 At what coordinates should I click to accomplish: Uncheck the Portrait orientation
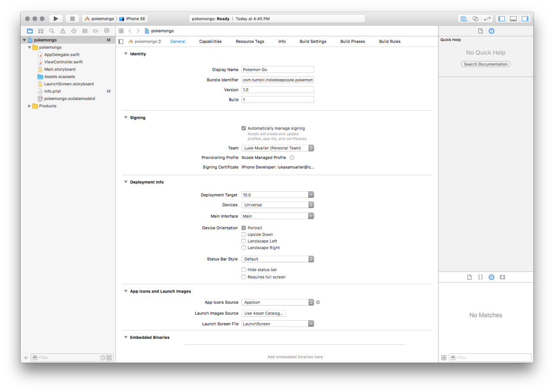pyautogui.click(x=244, y=228)
